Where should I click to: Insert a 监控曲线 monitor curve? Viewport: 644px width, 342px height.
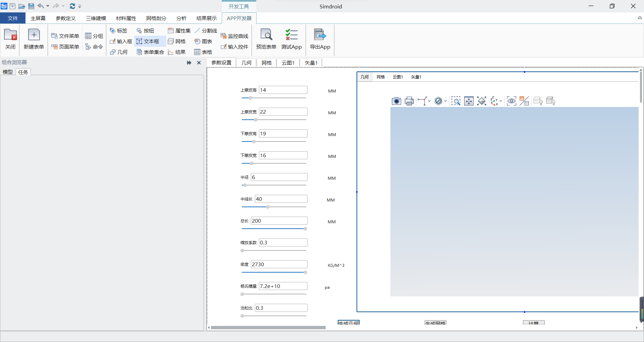(x=234, y=36)
